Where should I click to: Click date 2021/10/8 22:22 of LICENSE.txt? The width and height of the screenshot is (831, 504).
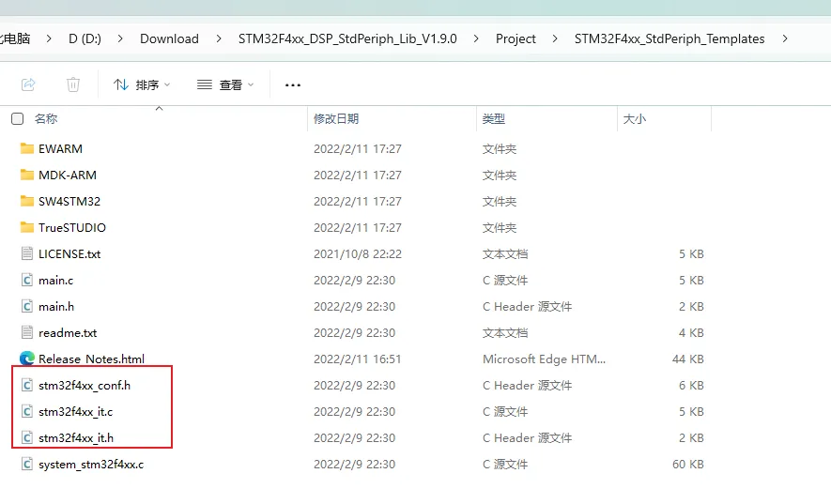coord(357,253)
